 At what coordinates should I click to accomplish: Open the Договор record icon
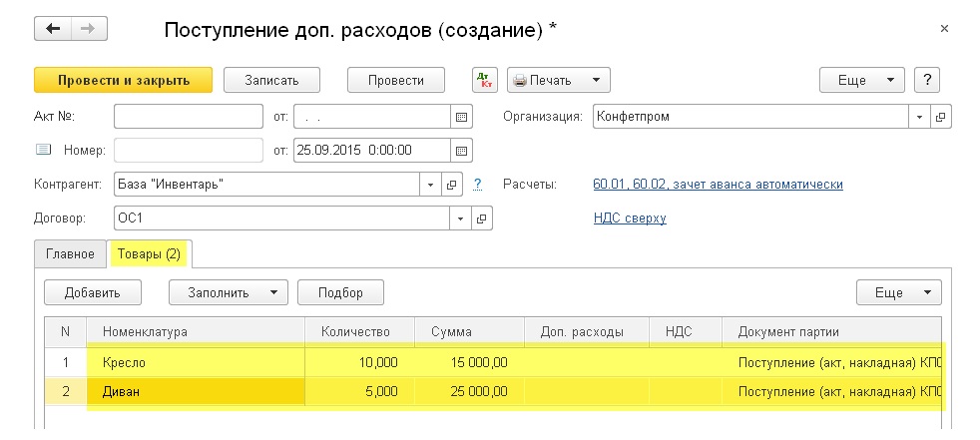[x=481, y=219]
